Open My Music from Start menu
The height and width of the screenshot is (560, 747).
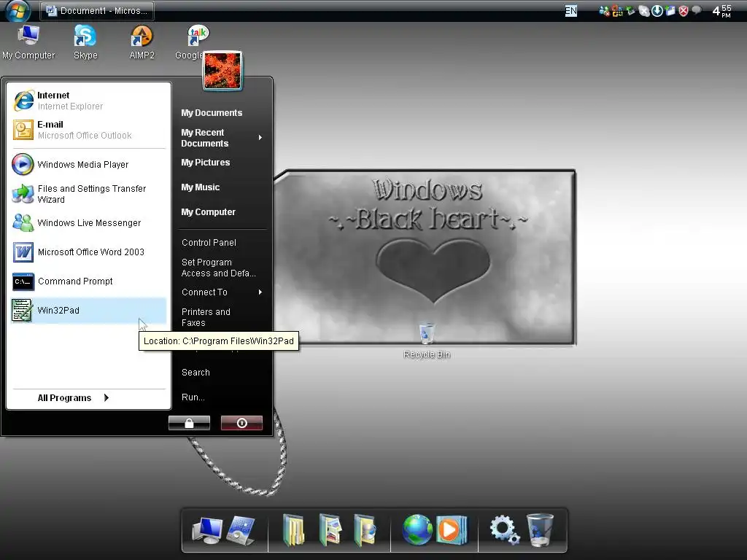[200, 187]
